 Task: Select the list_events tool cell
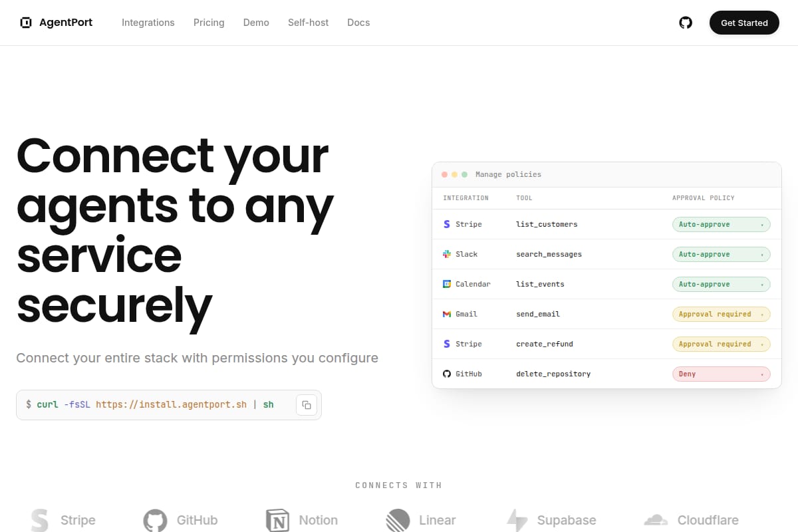pyautogui.click(x=540, y=284)
